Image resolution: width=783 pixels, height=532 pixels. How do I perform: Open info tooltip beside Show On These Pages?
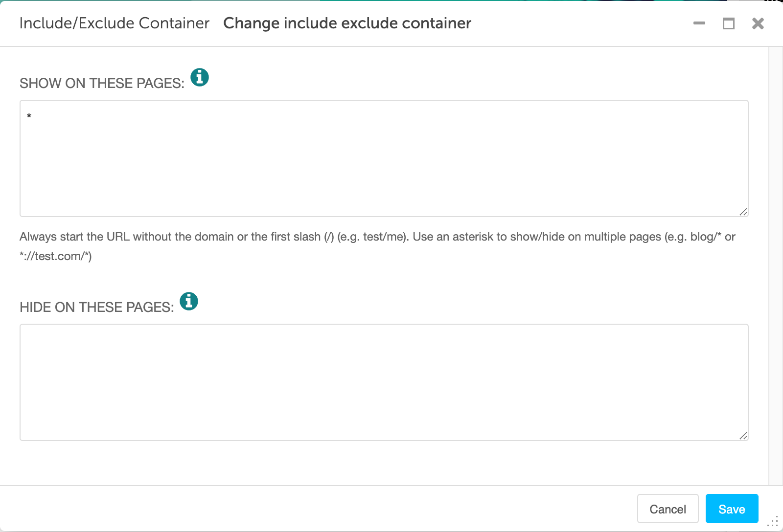pyautogui.click(x=200, y=77)
